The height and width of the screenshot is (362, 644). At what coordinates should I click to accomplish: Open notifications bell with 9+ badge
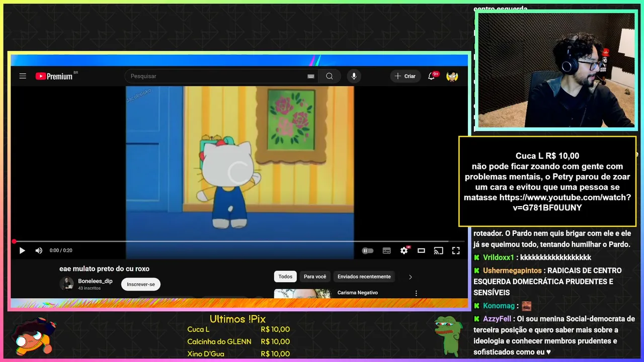(432, 76)
